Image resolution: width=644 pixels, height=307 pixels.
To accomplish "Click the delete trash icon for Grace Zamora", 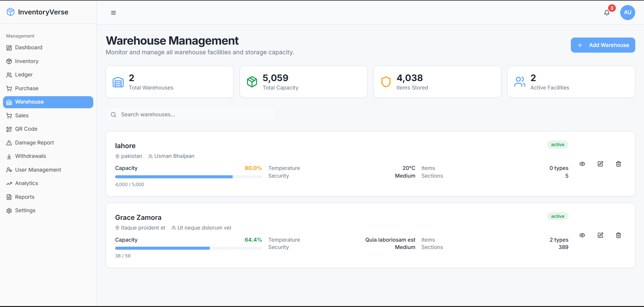I will click(x=618, y=235).
